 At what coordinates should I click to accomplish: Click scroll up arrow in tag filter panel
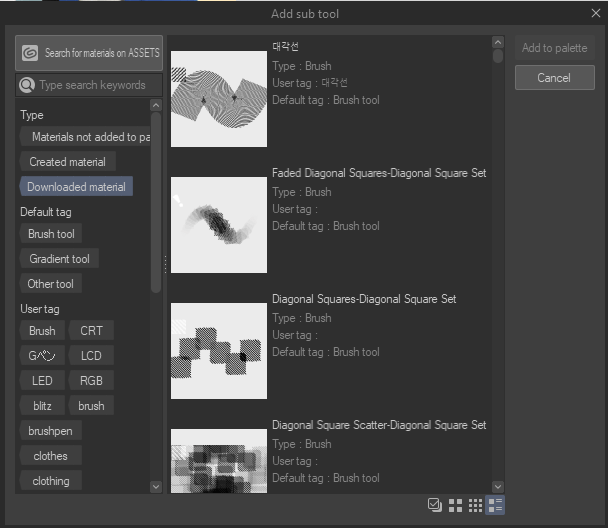pos(156,105)
